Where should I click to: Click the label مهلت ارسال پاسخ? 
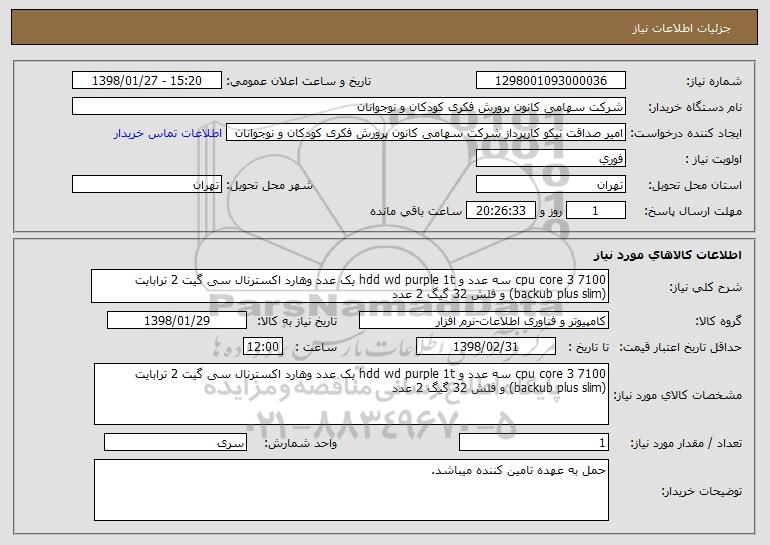693,211
